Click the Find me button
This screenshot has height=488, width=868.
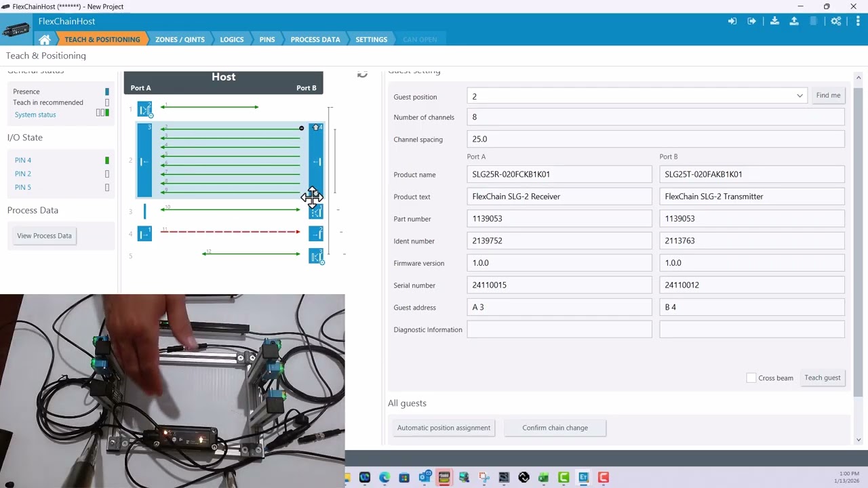828,96
